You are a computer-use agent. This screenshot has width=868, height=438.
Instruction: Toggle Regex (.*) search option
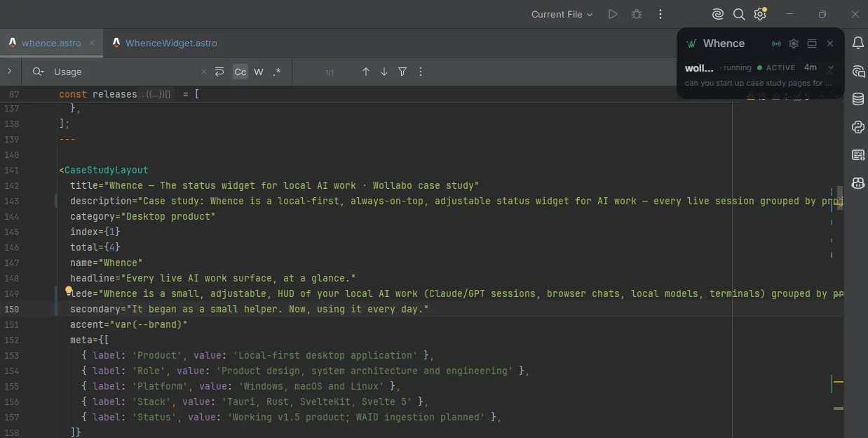tap(277, 72)
